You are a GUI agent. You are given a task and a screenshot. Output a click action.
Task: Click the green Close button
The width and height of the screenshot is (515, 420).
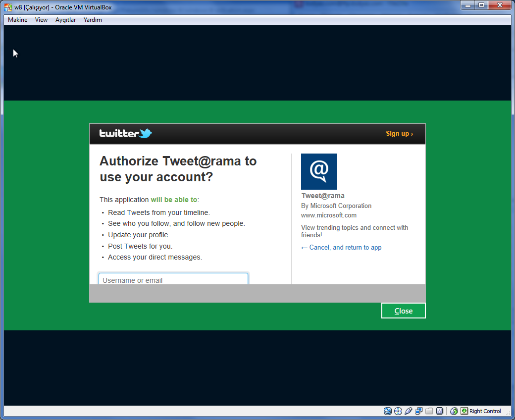pos(403,311)
